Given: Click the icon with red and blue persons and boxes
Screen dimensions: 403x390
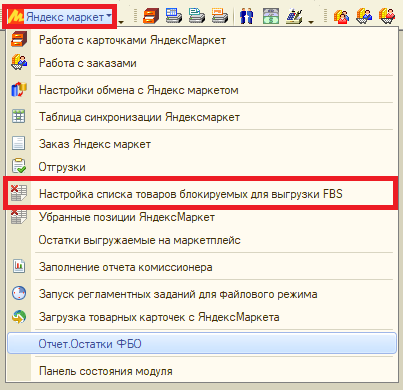Looking at the screenshot, I should (x=341, y=16).
